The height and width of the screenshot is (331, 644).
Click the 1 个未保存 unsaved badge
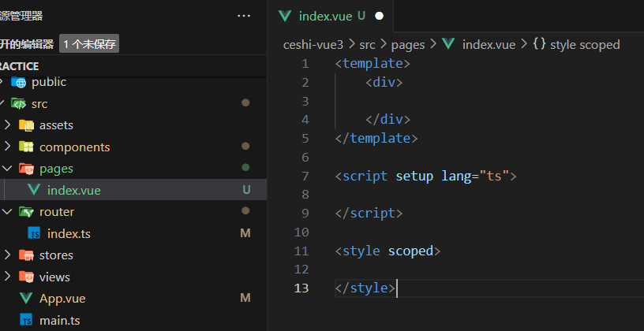89,43
